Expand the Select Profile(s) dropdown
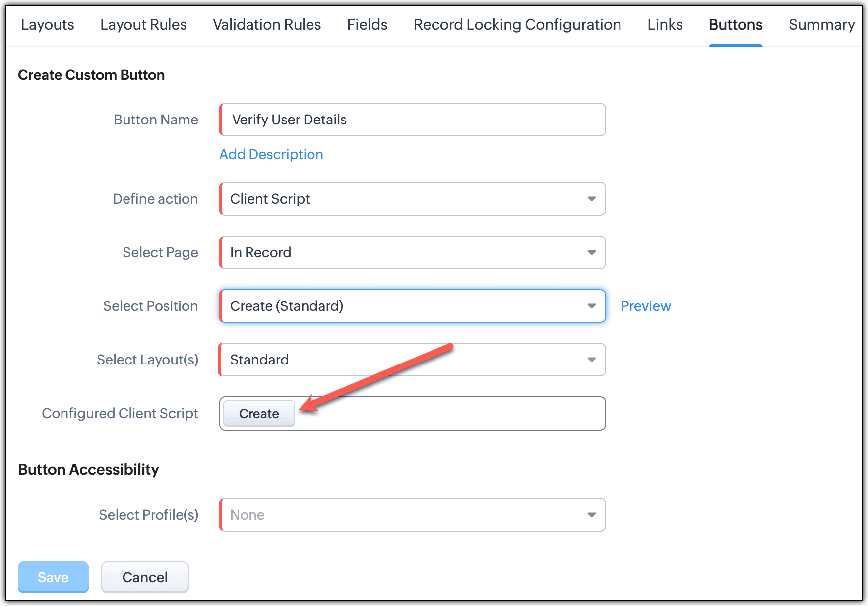 [413, 515]
